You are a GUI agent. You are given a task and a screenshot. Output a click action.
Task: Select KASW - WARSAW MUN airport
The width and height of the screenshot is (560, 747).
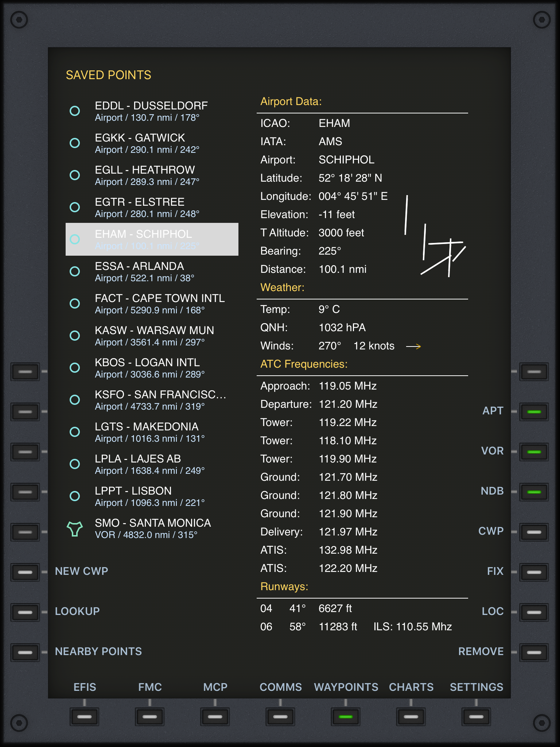(x=152, y=336)
